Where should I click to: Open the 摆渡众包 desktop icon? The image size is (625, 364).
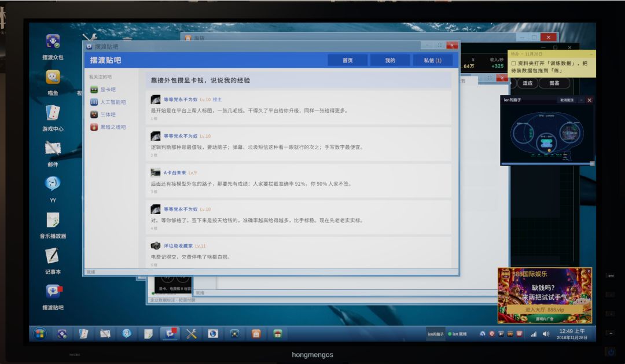point(53,46)
